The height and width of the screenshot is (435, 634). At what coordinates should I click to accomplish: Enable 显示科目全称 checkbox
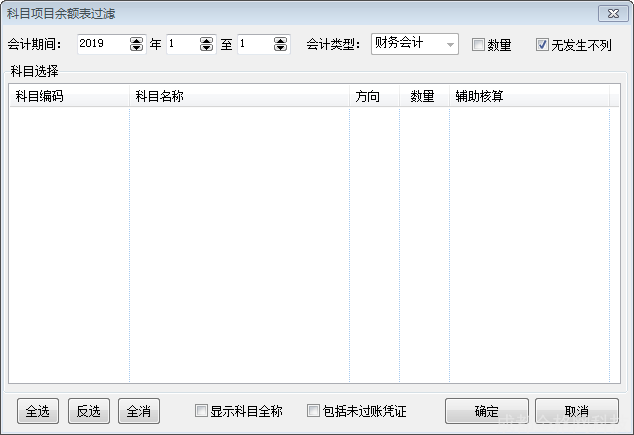coord(202,410)
